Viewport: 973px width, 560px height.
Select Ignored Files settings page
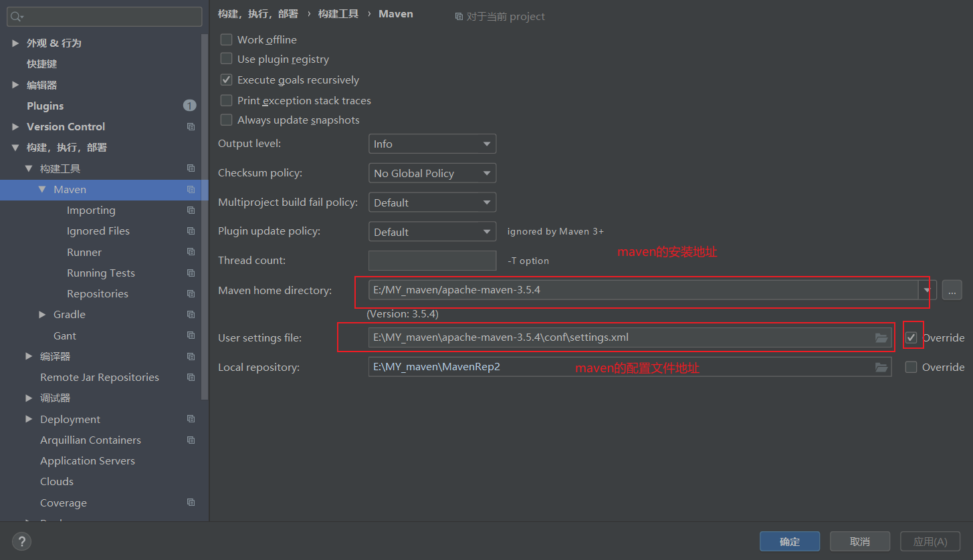click(x=98, y=231)
